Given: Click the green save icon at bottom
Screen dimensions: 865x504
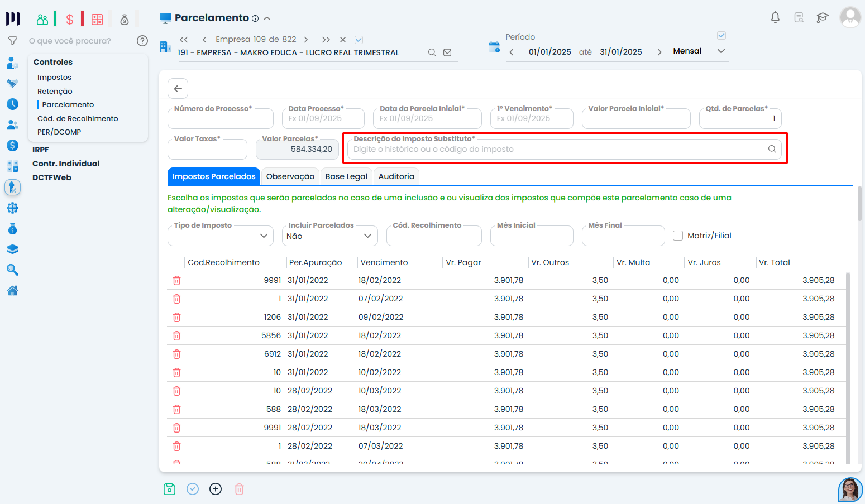Looking at the screenshot, I should click(x=170, y=489).
